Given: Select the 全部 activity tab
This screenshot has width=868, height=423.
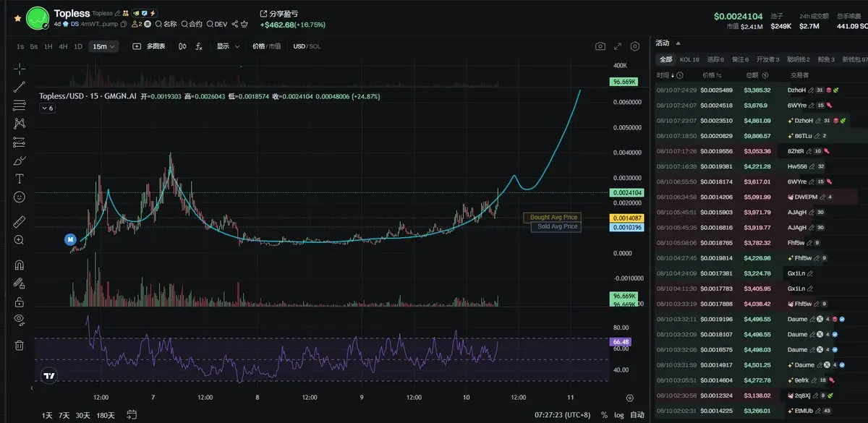Looking at the screenshot, I should (x=665, y=59).
